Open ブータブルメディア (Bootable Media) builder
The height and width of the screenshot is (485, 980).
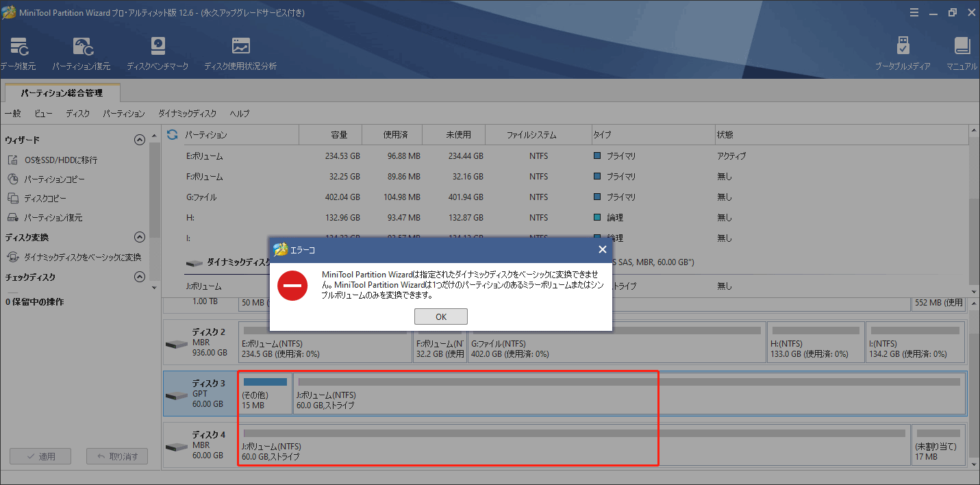pyautogui.click(x=903, y=53)
